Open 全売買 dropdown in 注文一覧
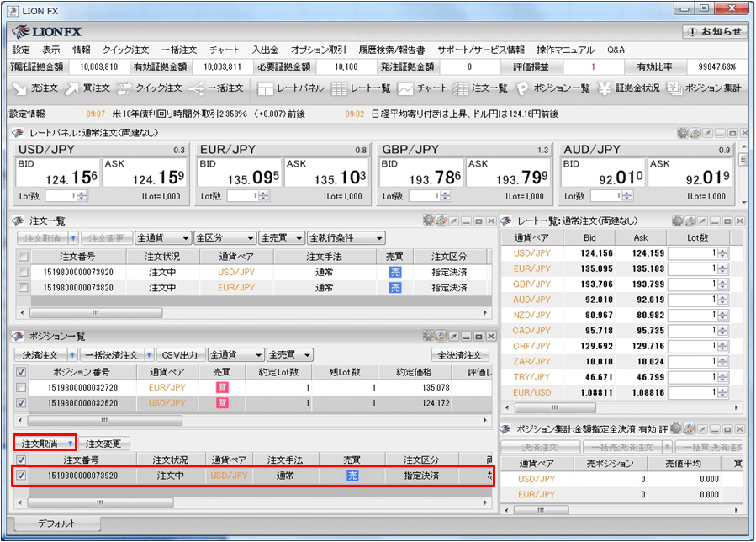This screenshot has height=542, width=756. (282, 238)
